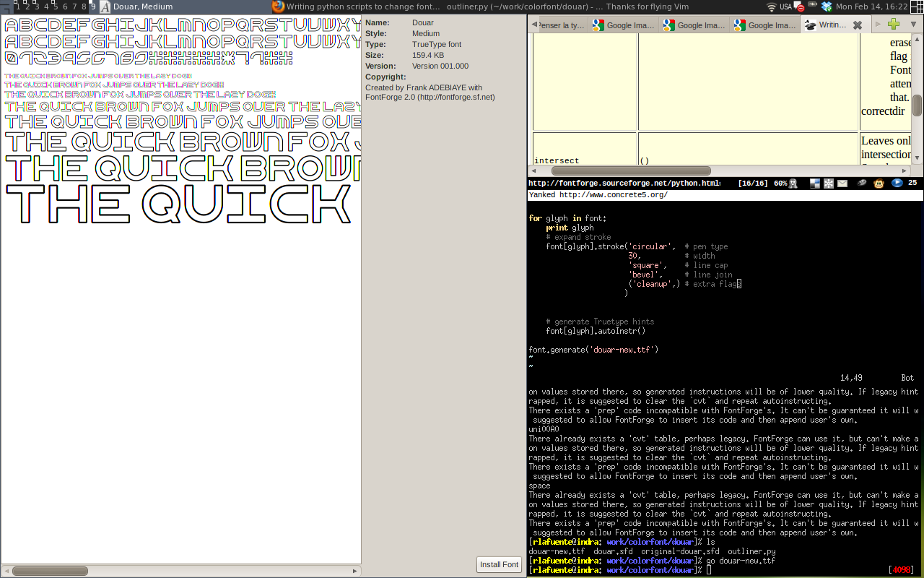Open the tab list dropdown arrow

913,25
